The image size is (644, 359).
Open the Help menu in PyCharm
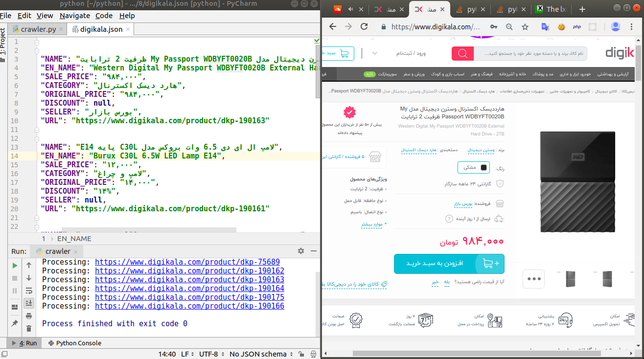point(127,16)
